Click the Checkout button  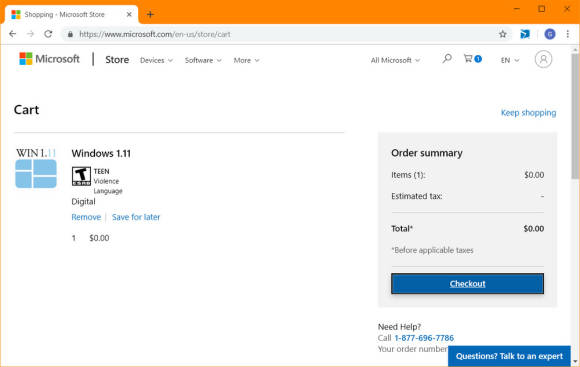[467, 284]
